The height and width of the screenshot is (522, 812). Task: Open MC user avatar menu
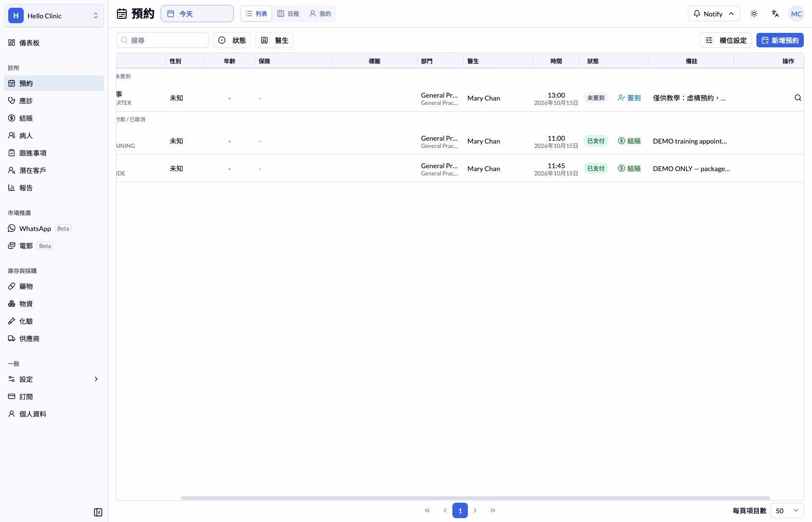pos(797,14)
